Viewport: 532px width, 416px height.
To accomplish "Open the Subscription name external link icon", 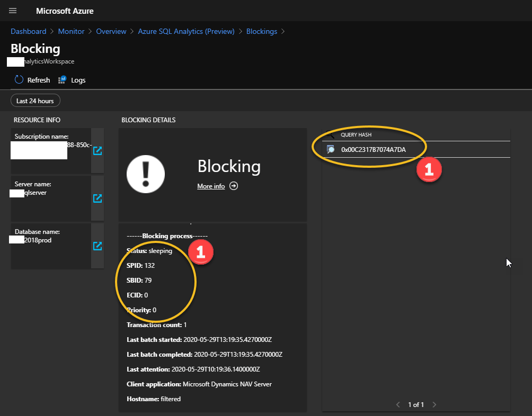I will tap(97, 151).
